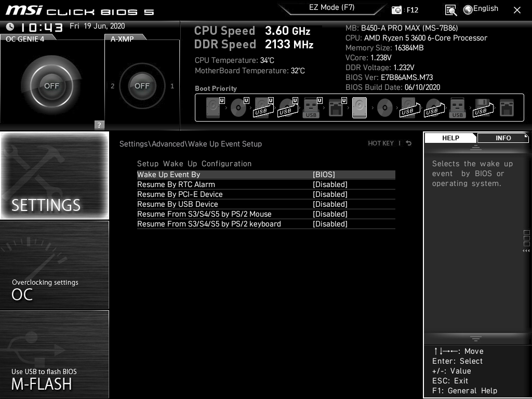Take a screenshot with the F12 camera icon
The image size is (532, 399).
pos(396,10)
